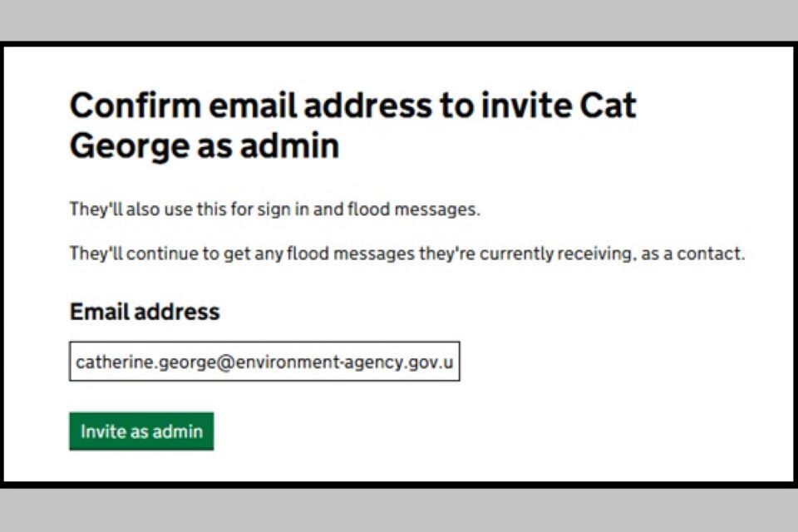798x532 pixels.
Task: Click They'll continue at the second paragraph's start
Action: (133, 254)
